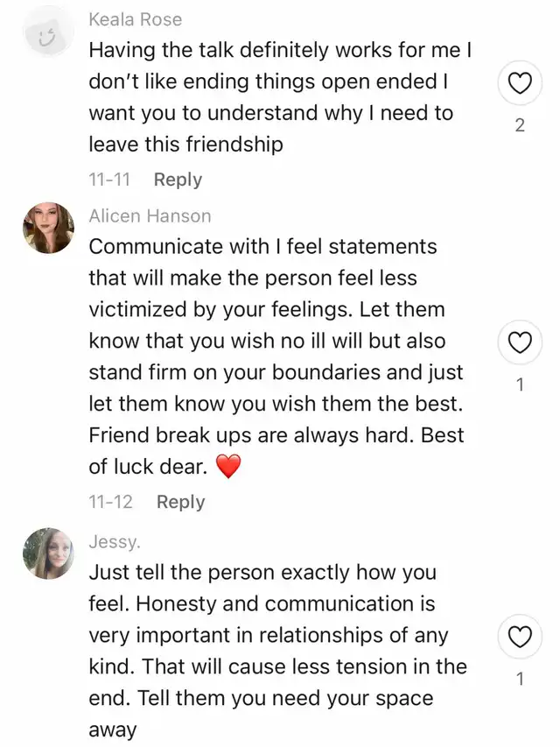Tap the heart on Alicen Hanson's comment
The width and height of the screenshot is (560, 747).
pos(520,343)
